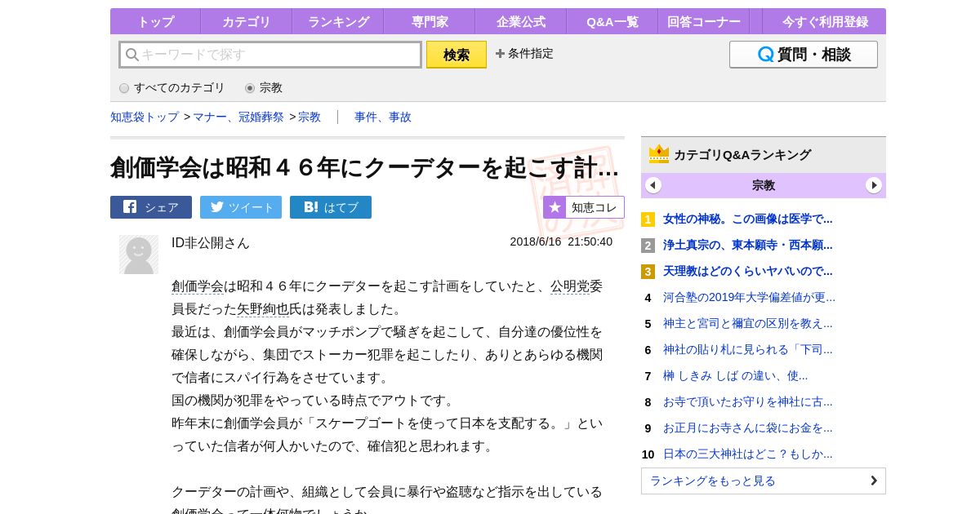Open the 企業公式 tab
Screen dimensions: 980x514
tap(521, 21)
